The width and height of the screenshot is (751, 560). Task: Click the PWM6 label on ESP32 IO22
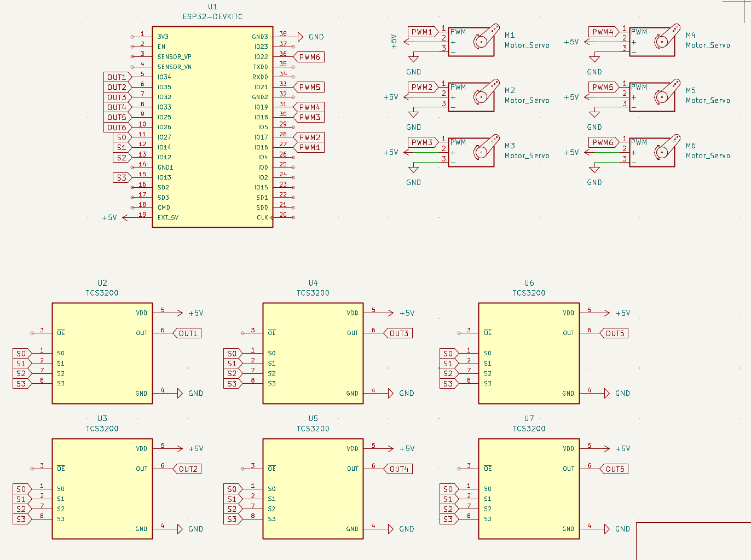[x=309, y=57]
